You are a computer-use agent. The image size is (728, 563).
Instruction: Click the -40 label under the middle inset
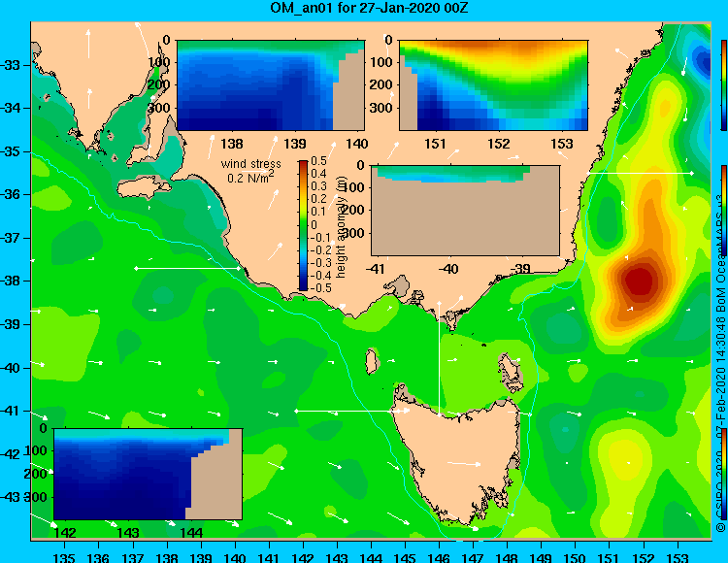coord(447,269)
